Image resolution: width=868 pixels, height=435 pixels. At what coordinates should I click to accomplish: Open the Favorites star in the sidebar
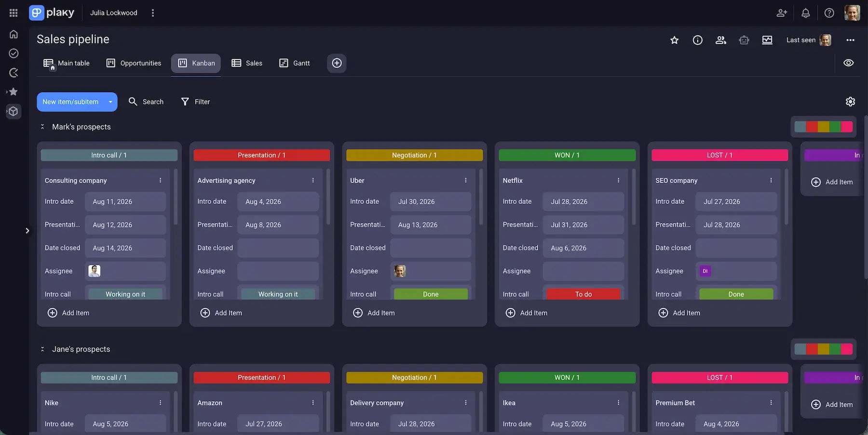tap(14, 92)
